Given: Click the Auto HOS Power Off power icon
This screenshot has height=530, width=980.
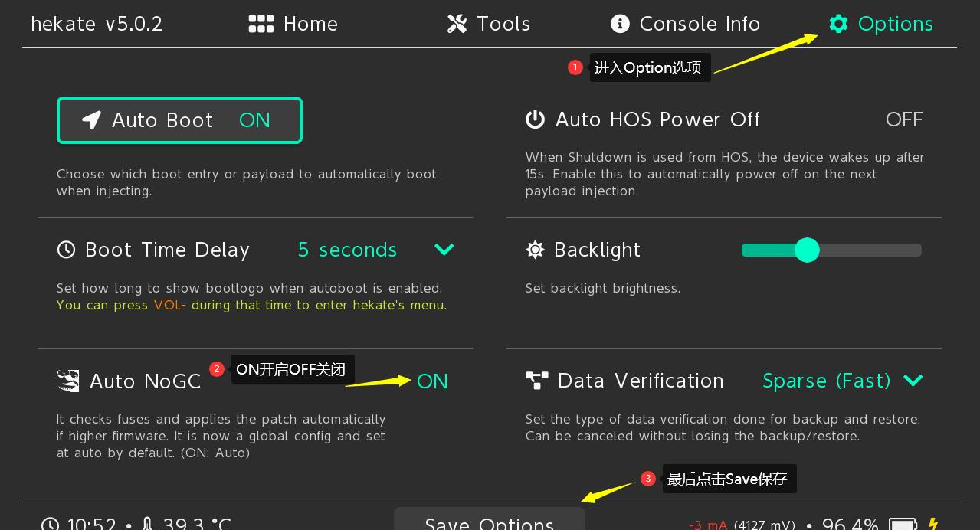Looking at the screenshot, I should point(535,119).
